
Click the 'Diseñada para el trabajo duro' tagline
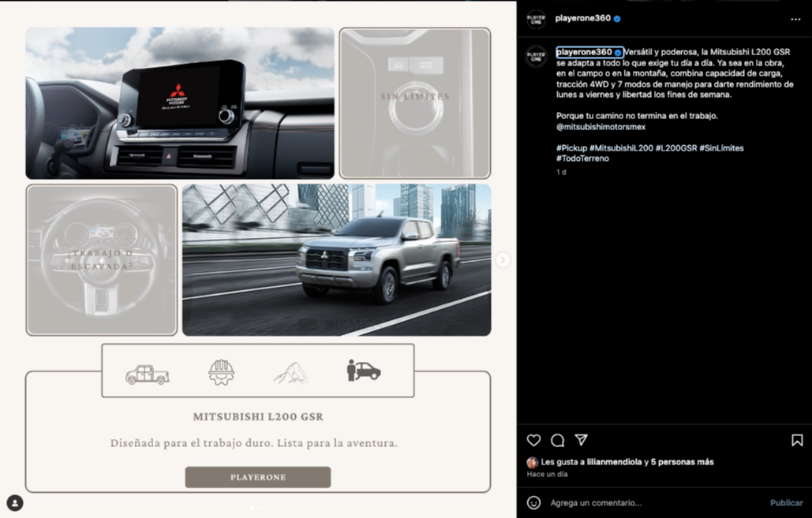click(x=254, y=443)
